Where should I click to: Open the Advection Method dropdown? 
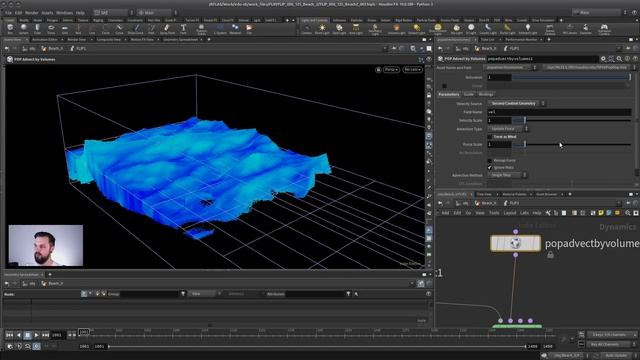click(x=507, y=175)
